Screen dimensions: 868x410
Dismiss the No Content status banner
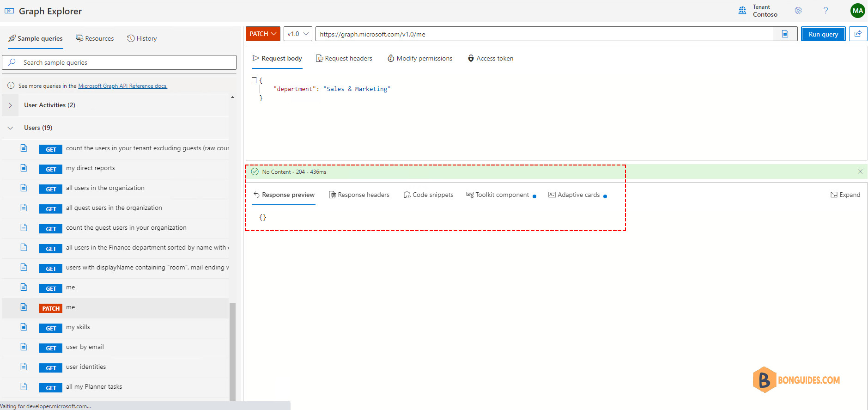pos(860,171)
